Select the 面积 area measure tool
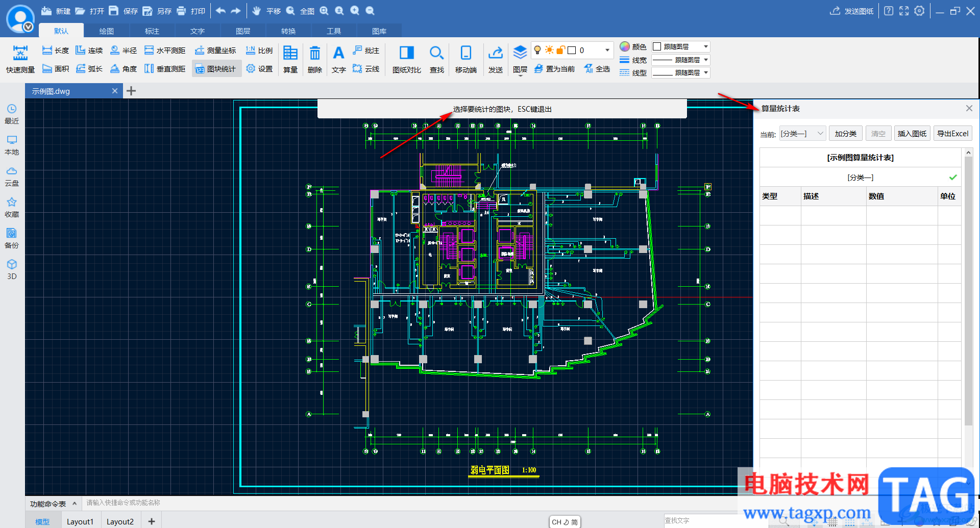Viewport: 980px width, 528px height. (55, 69)
